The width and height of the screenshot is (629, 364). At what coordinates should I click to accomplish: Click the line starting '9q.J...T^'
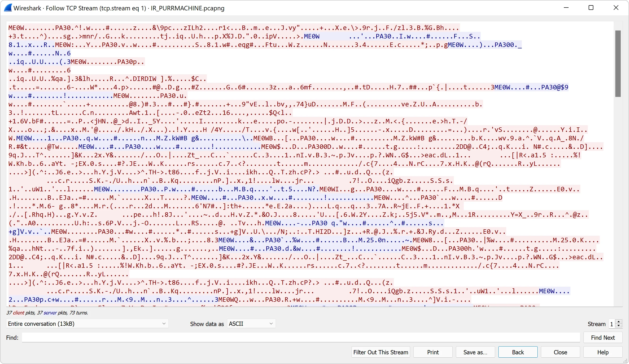click(x=295, y=155)
